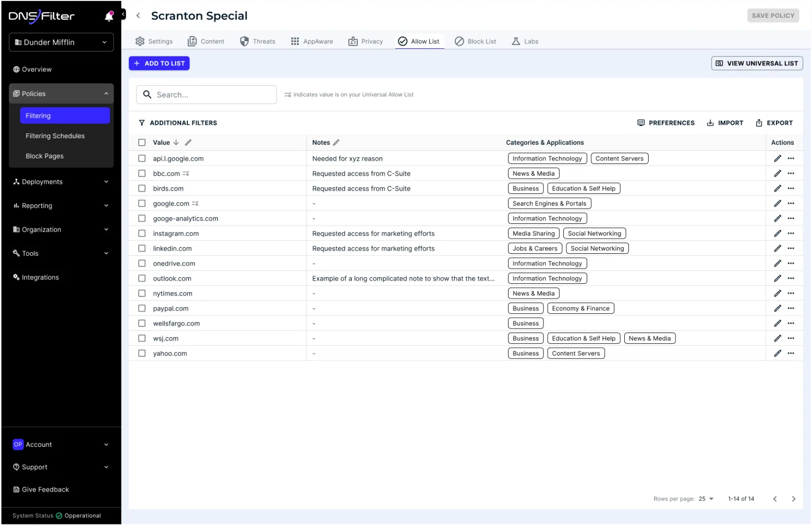812x526 pixels.
Task: Check the birds.com row checkbox
Action: tap(142, 188)
